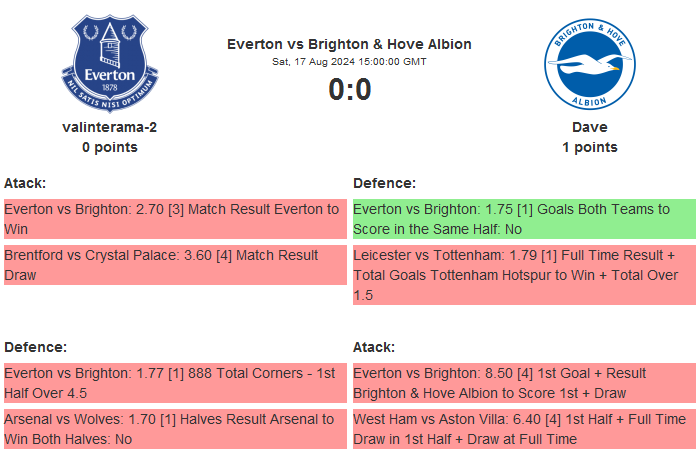Click the Brighton & Hove Albion crest
Screen dimensions: 700x460
[x=589, y=64]
